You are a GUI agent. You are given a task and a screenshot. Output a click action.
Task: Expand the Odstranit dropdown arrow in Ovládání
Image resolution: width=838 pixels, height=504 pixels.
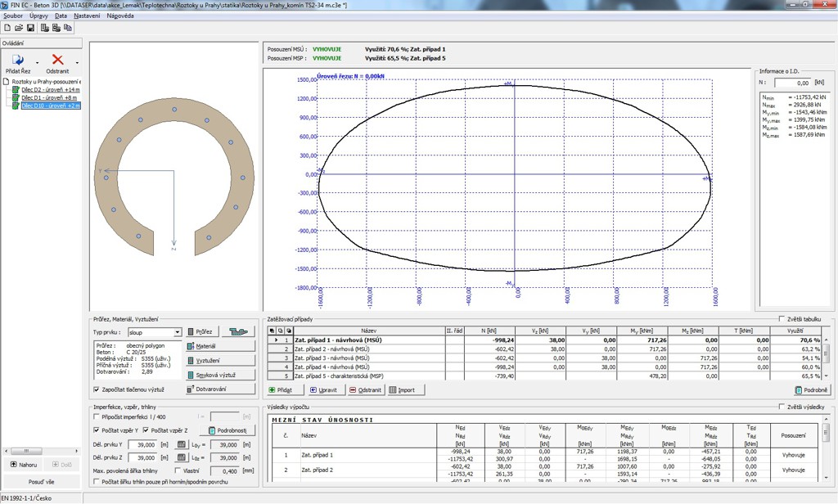pos(77,62)
